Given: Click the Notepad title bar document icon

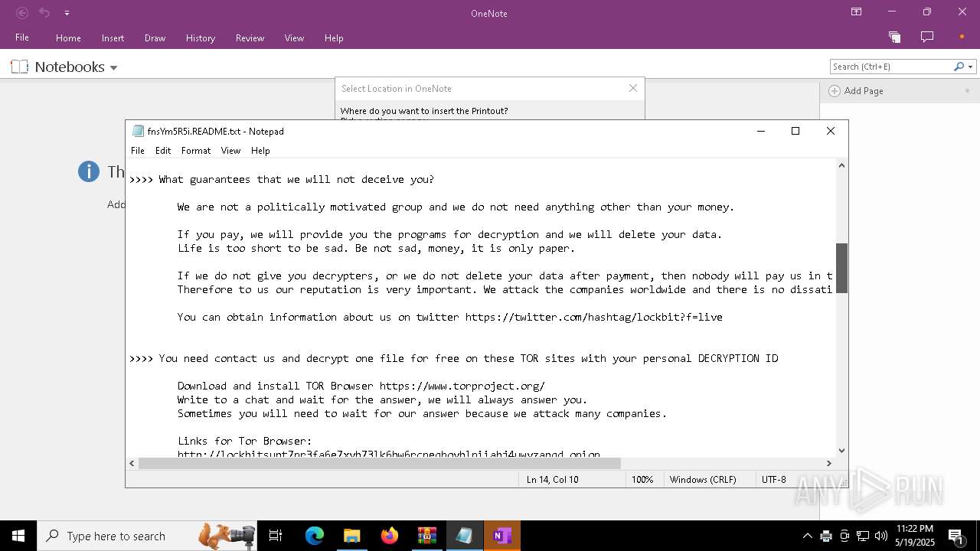Looking at the screenshot, I should click(x=138, y=131).
